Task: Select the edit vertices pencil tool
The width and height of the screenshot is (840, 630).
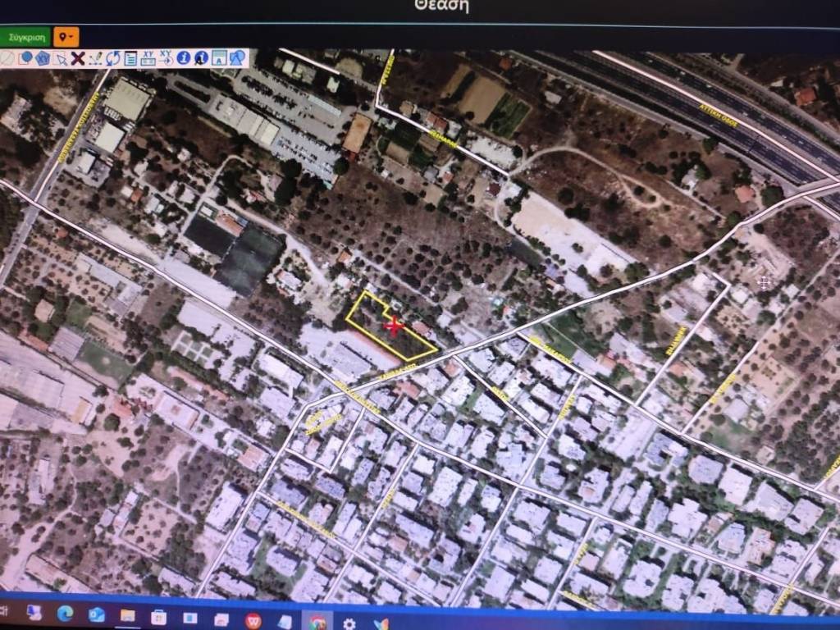Action: (x=95, y=57)
